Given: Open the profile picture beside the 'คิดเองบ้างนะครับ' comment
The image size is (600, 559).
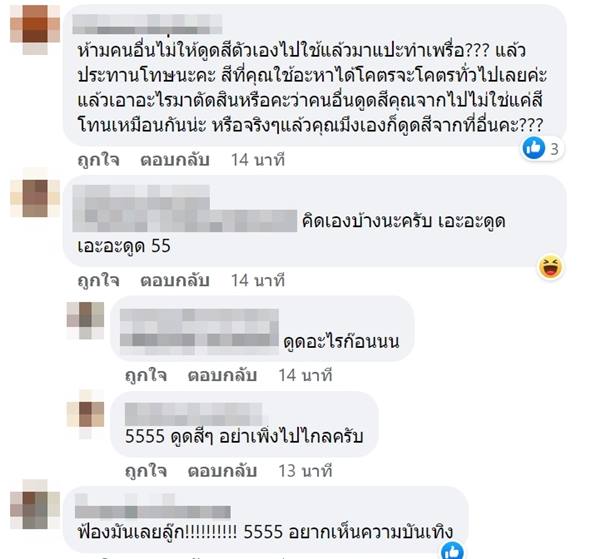Looking at the screenshot, I should tap(35, 198).
